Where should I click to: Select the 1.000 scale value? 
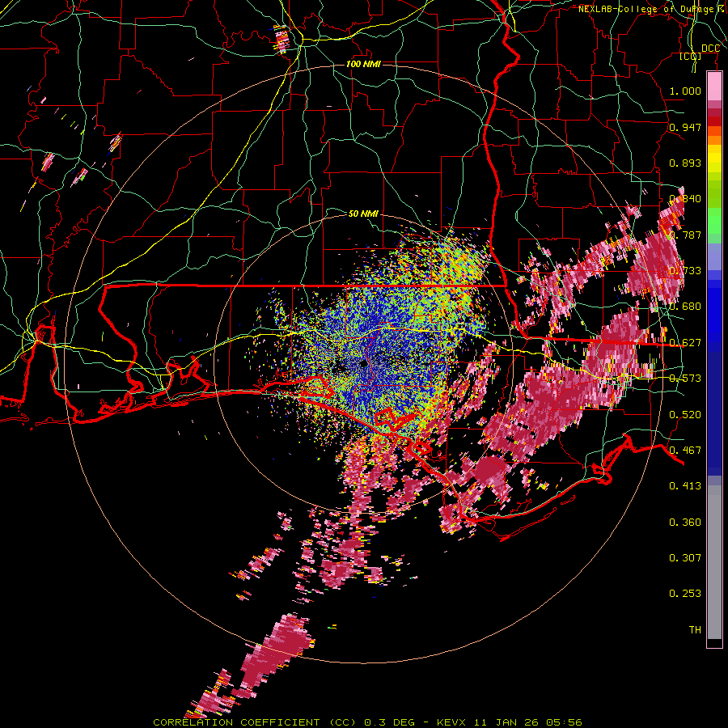685,91
